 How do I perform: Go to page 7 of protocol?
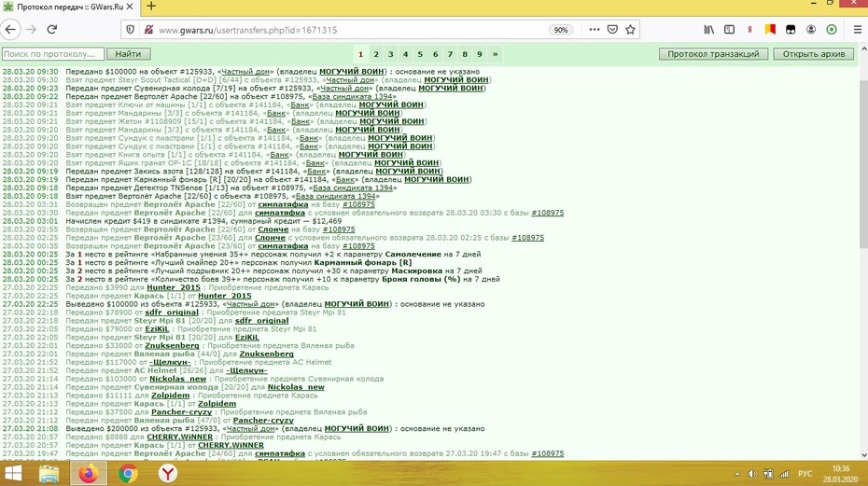pos(450,54)
